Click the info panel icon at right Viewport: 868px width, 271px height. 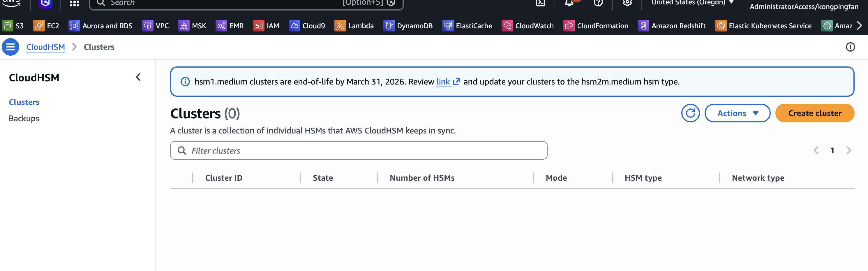(850, 47)
